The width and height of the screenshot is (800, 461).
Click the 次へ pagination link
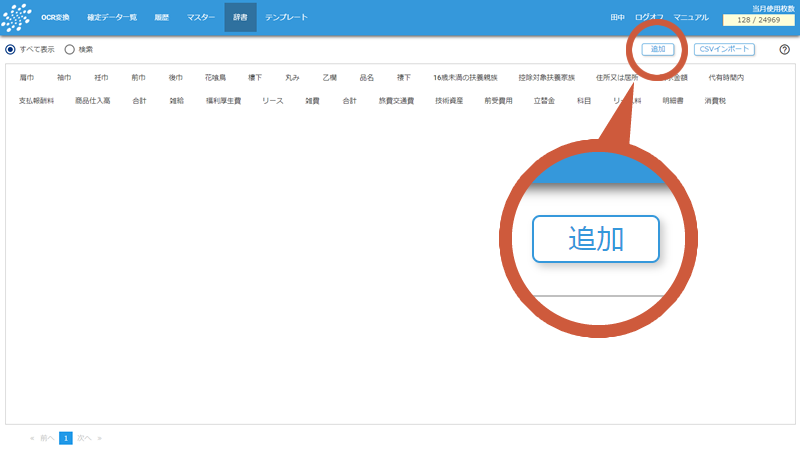(x=84, y=438)
